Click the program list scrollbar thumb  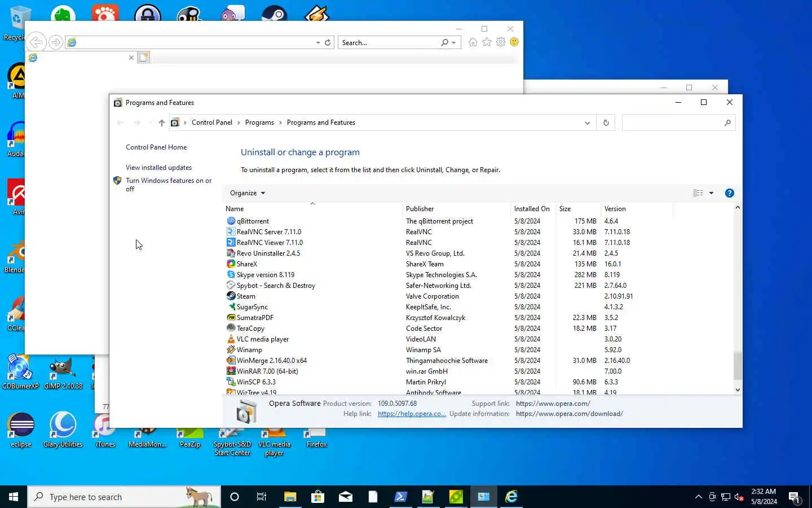(738, 366)
